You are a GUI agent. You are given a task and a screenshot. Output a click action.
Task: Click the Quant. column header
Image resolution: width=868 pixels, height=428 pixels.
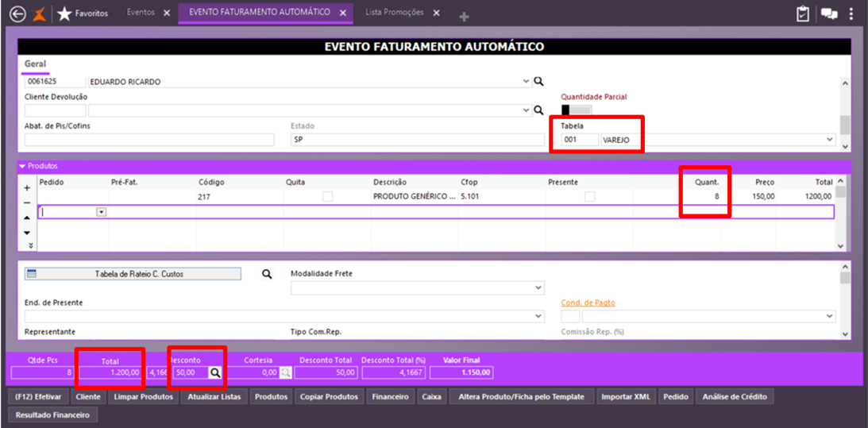pos(705,182)
